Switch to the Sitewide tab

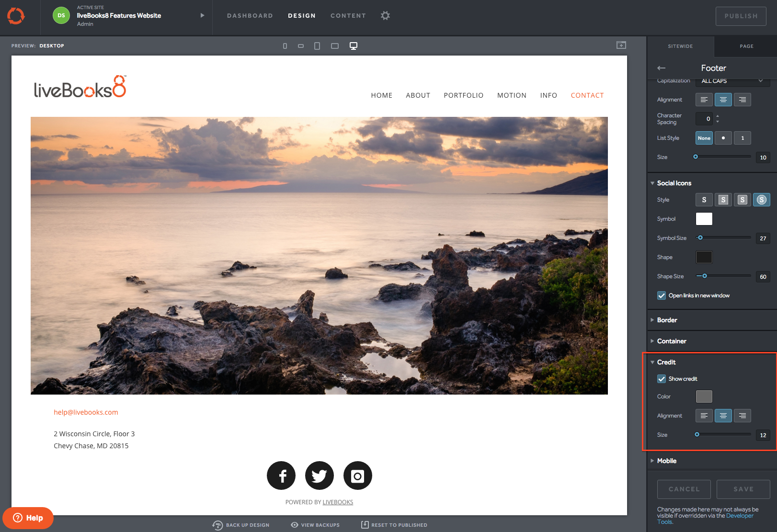(x=680, y=46)
